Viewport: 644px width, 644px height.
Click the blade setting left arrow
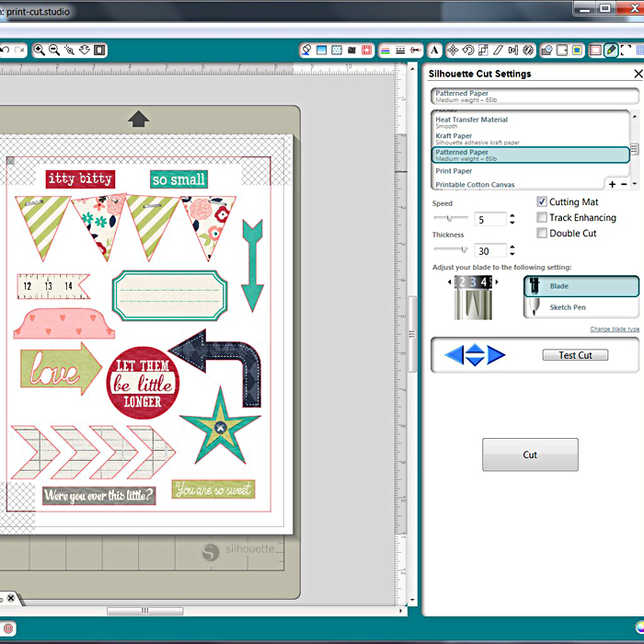click(x=449, y=282)
